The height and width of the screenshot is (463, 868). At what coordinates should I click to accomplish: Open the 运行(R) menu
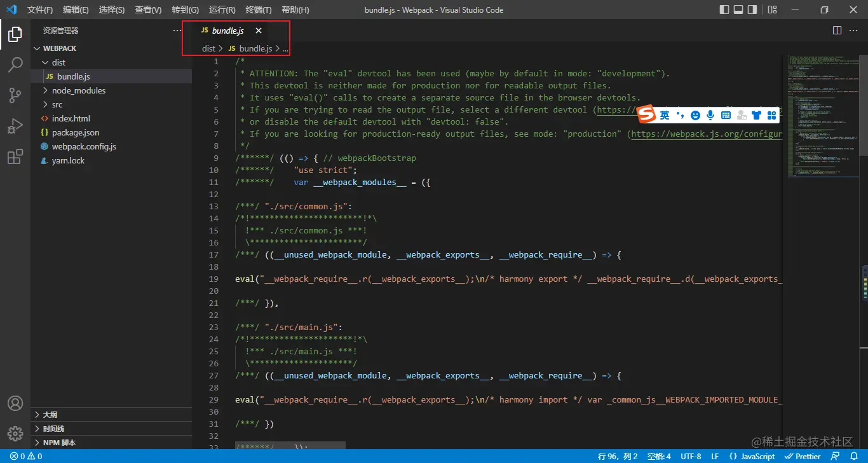(222, 10)
